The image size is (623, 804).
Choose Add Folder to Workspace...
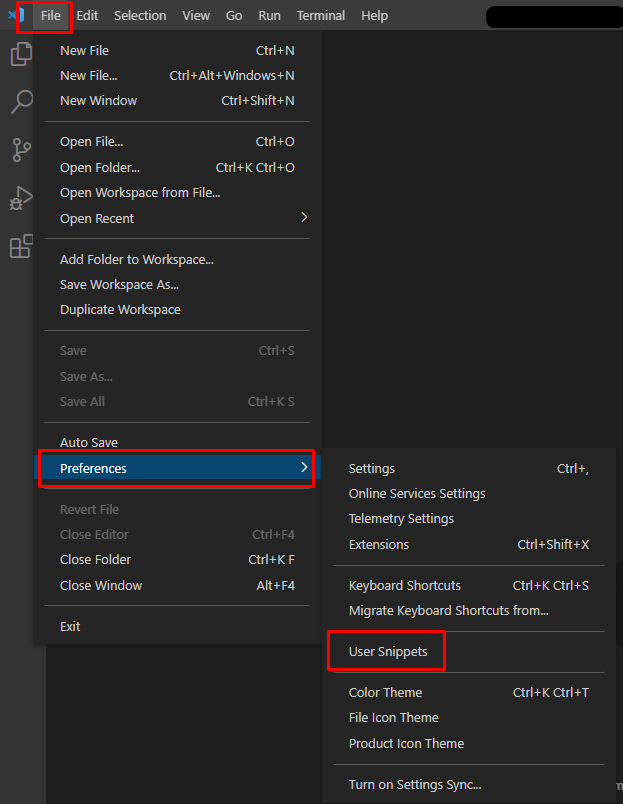click(x=177, y=259)
